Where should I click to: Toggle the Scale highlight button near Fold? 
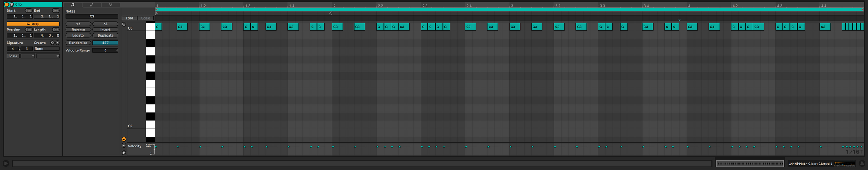coord(146,18)
